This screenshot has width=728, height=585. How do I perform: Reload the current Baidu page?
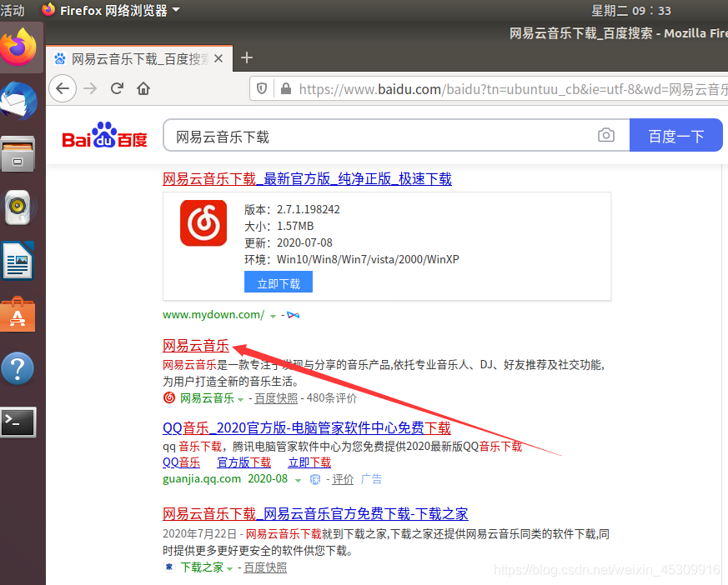click(x=117, y=88)
